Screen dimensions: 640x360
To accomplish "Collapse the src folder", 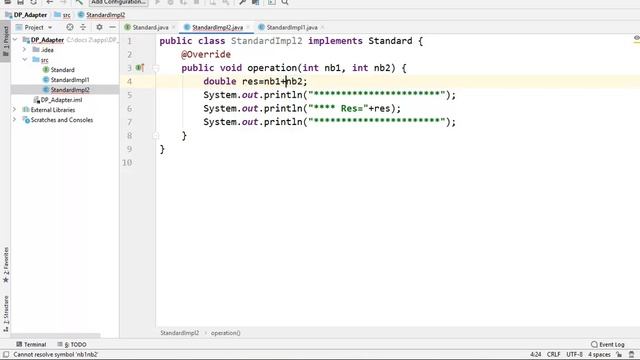I will (24, 60).
